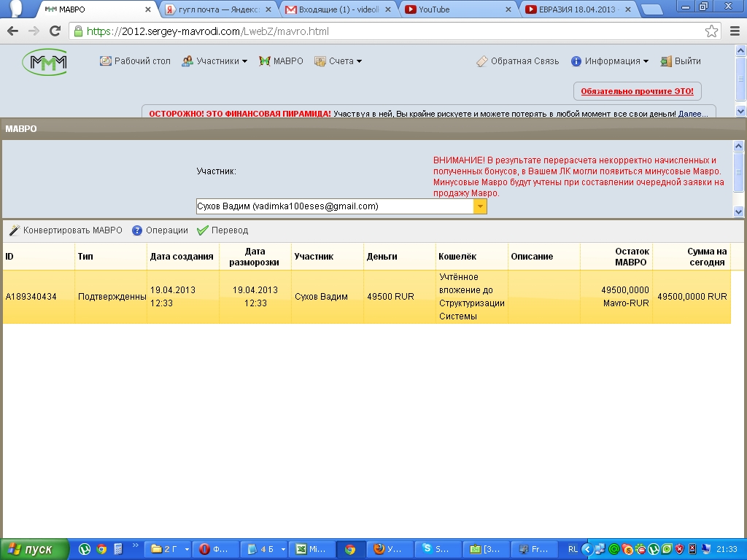Open Рабочий стол page
Viewport: 747px width, 560px height.
click(135, 61)
